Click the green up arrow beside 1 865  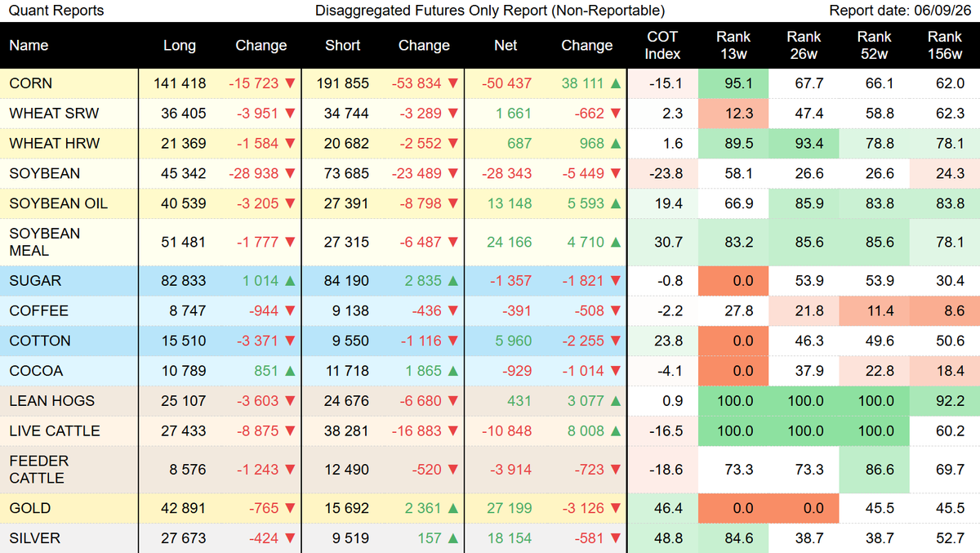click(452, 371)
